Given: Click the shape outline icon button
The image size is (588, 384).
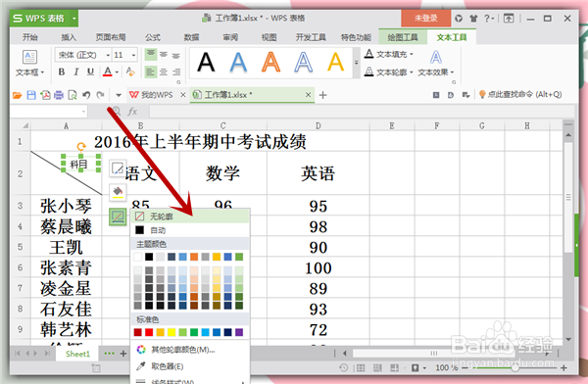Looking at the screenshot, I should (x=118, y=216).
